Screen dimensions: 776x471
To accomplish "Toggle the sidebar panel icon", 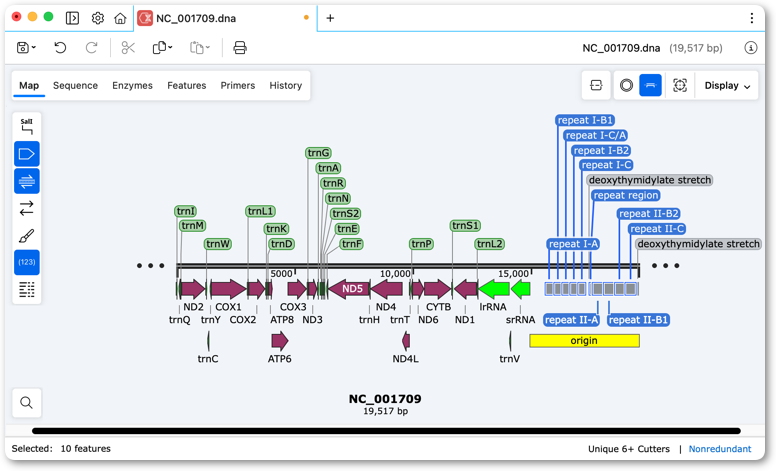I will click(72, 18).
